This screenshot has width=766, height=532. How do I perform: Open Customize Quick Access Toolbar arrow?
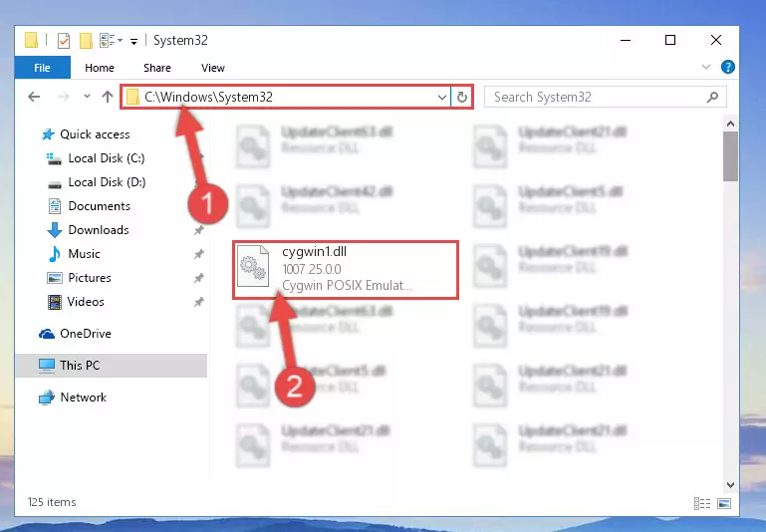133,42
